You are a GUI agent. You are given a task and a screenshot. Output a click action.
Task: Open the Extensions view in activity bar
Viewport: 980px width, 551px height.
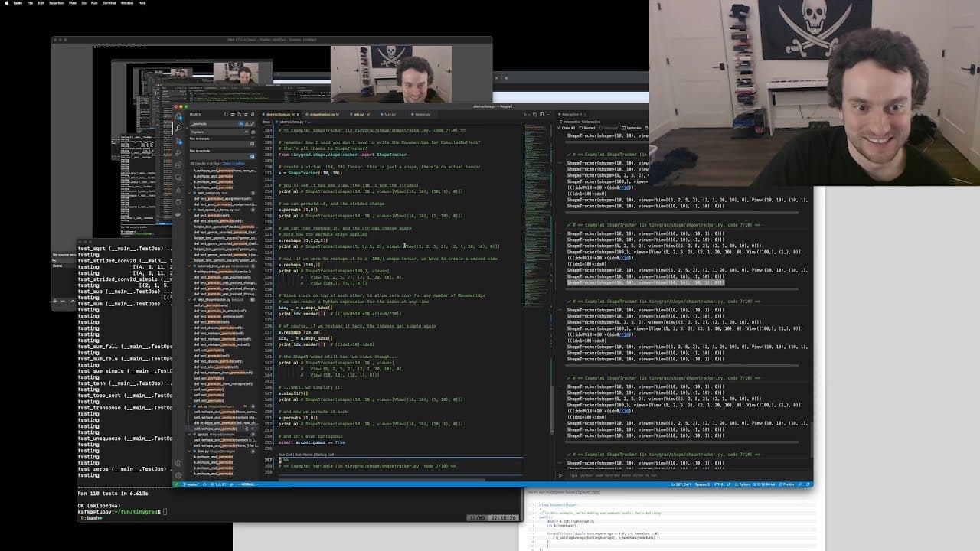178,165
